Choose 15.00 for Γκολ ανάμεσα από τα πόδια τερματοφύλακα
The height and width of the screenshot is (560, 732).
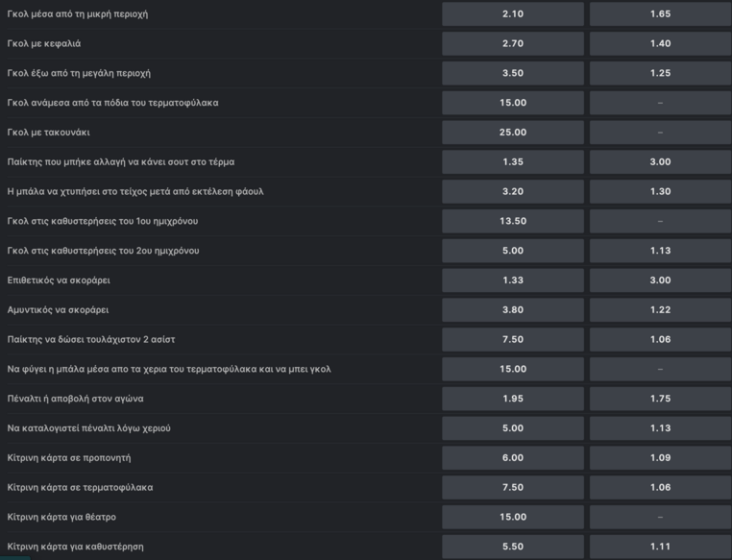coord(513,103)
